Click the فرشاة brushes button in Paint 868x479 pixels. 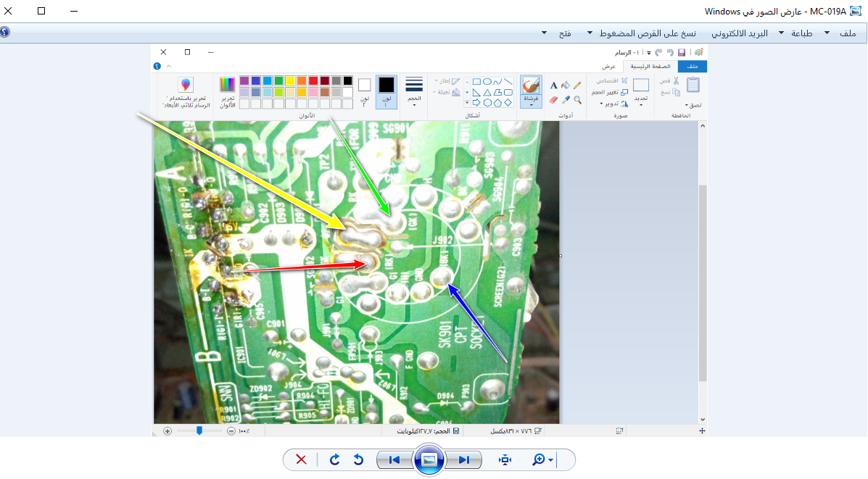pyautogui.click(x=531, y=92)
